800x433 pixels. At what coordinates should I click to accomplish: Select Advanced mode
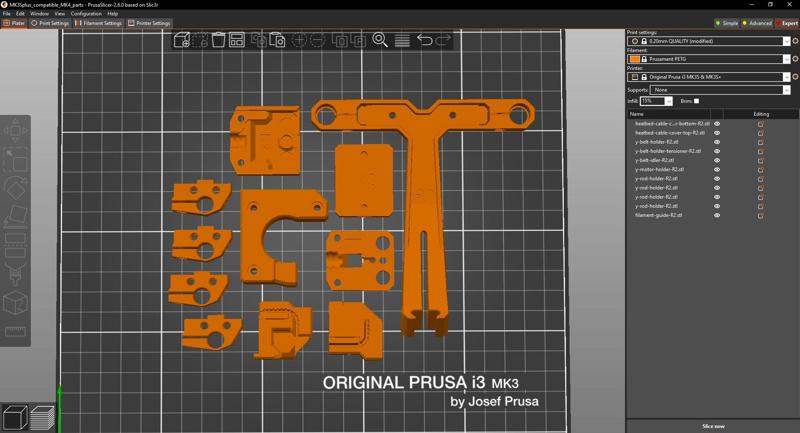757,23
